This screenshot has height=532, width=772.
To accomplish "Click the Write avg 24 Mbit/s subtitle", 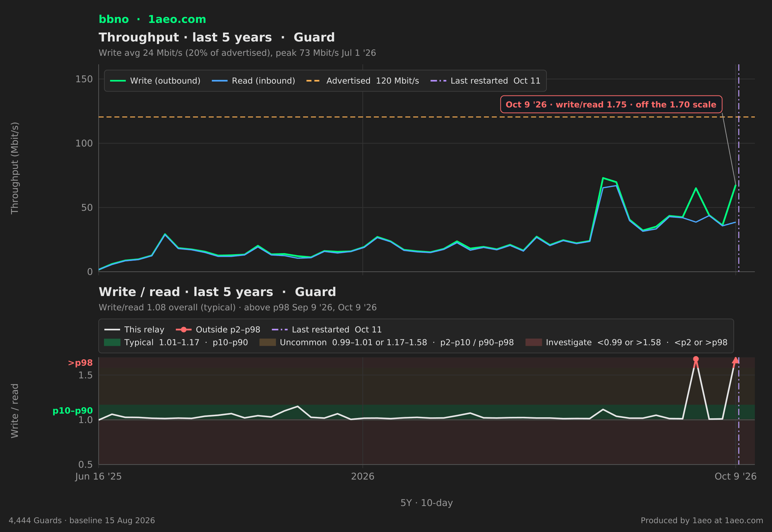I will [x=237, y=53].
